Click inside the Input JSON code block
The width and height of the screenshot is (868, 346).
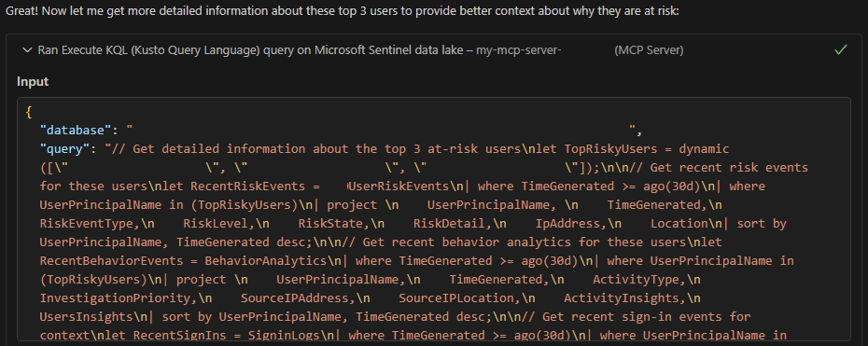point(433,219)
